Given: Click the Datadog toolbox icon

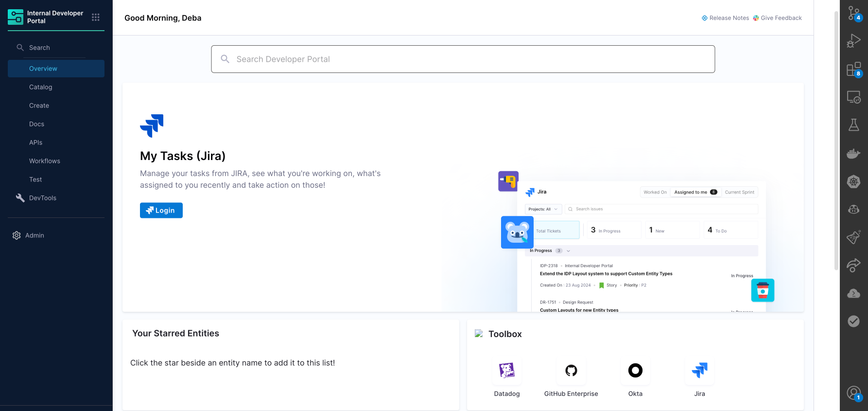Looking at the screenshot, I should 507,371.
